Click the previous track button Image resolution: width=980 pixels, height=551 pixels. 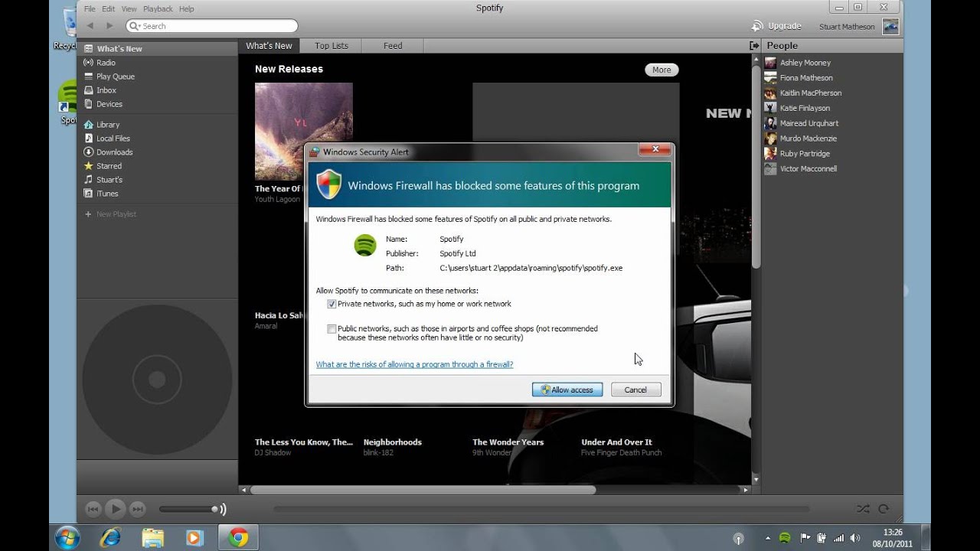(x=93, y=509)
